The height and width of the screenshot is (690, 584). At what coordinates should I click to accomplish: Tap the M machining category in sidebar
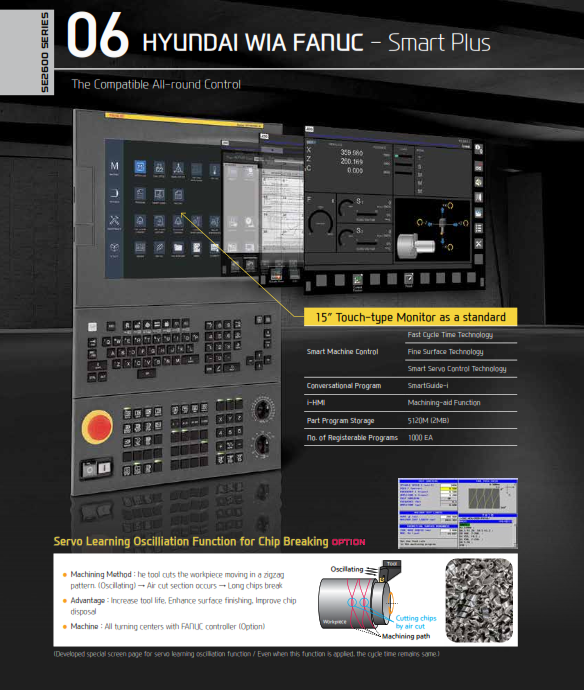114,168
